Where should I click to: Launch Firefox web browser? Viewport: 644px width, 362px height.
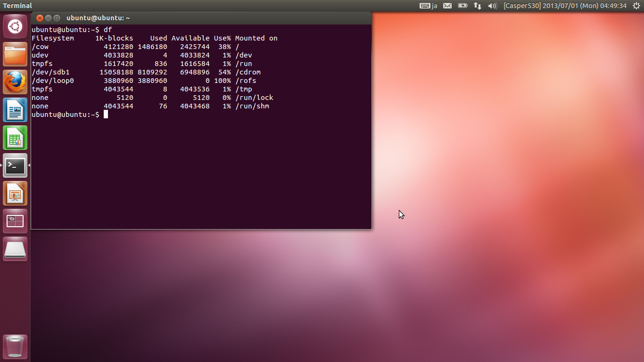pyautogui.click(x=15, y=82)
